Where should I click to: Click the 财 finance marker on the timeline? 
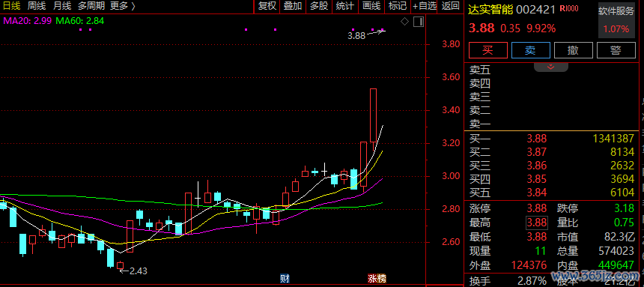coord(285,278)
